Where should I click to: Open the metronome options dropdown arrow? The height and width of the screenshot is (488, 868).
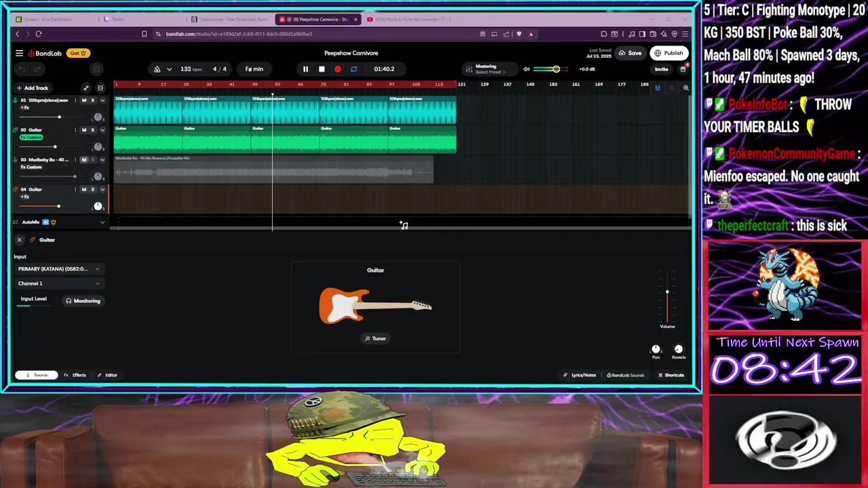coord(169,69)
